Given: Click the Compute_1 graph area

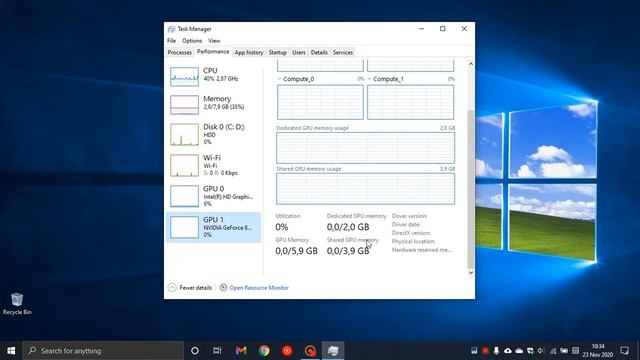Looking at the screenshot, I should tap(410, 102).
